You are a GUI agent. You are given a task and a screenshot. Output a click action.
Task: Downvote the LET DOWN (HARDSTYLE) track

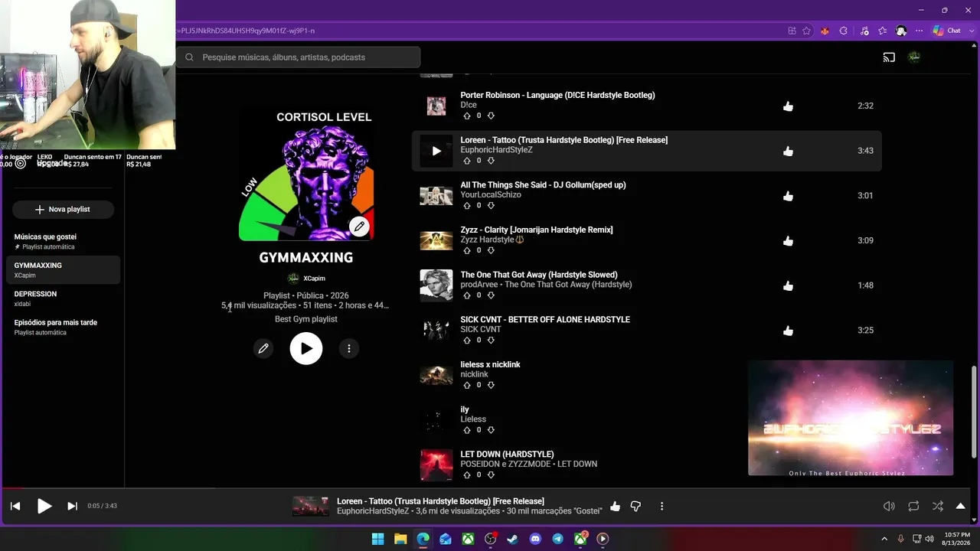(491, 475)
